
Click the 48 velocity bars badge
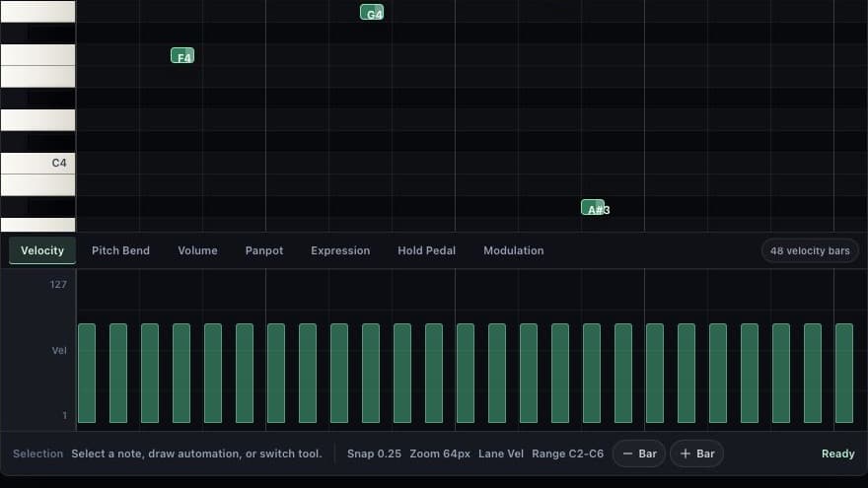click(810, 251)
